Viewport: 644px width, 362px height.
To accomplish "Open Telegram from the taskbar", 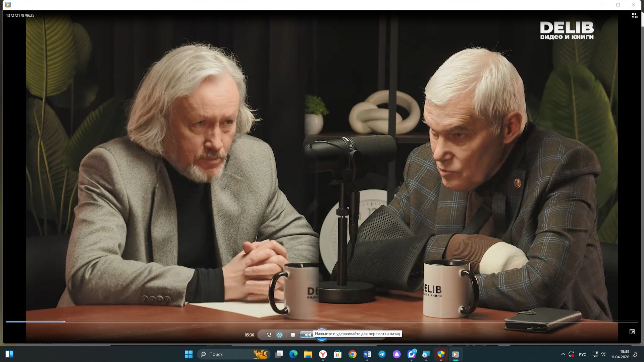I will click(x=382, y=354).
